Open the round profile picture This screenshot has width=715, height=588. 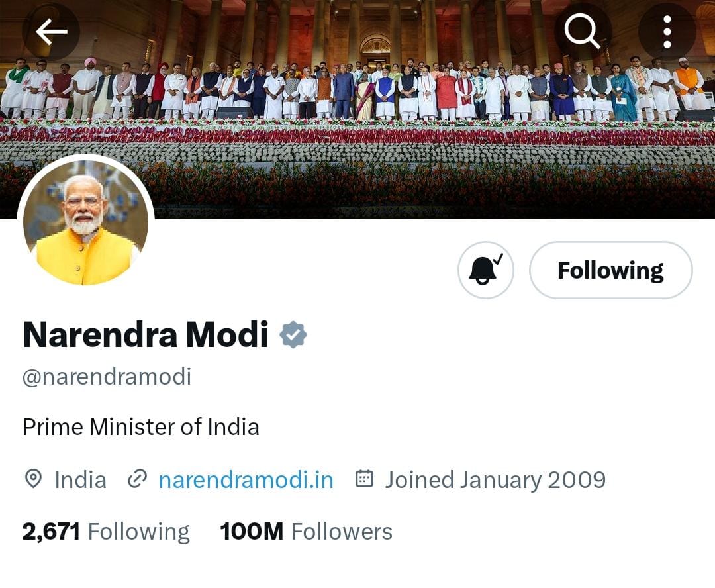click(x=85, y=222)
